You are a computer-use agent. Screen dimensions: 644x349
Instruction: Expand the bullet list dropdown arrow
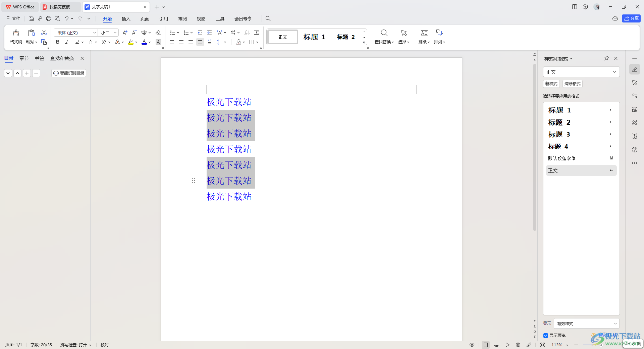(178, 33)
